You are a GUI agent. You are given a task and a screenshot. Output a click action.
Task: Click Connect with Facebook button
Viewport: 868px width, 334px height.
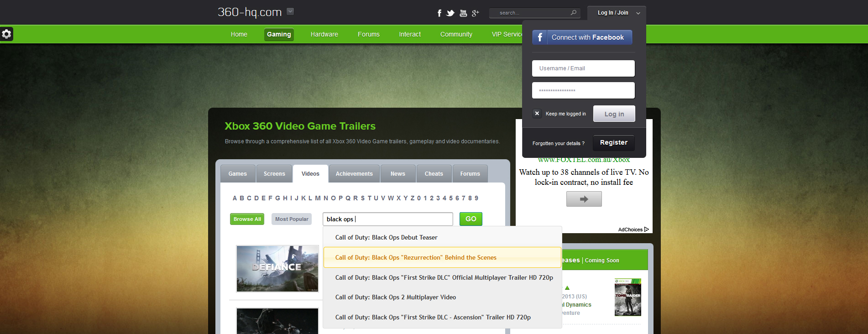582,37
